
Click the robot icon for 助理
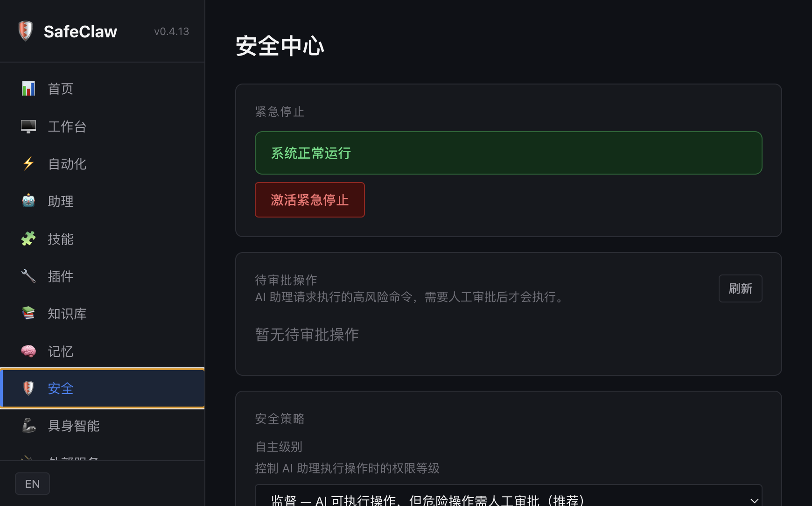pyautogui.click(x=28, y=201)
